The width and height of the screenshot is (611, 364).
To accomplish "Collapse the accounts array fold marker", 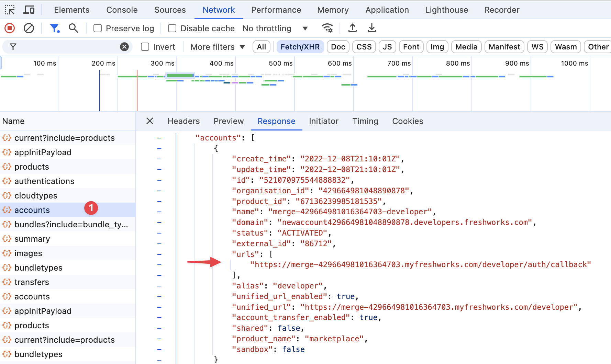I will 159,138.
